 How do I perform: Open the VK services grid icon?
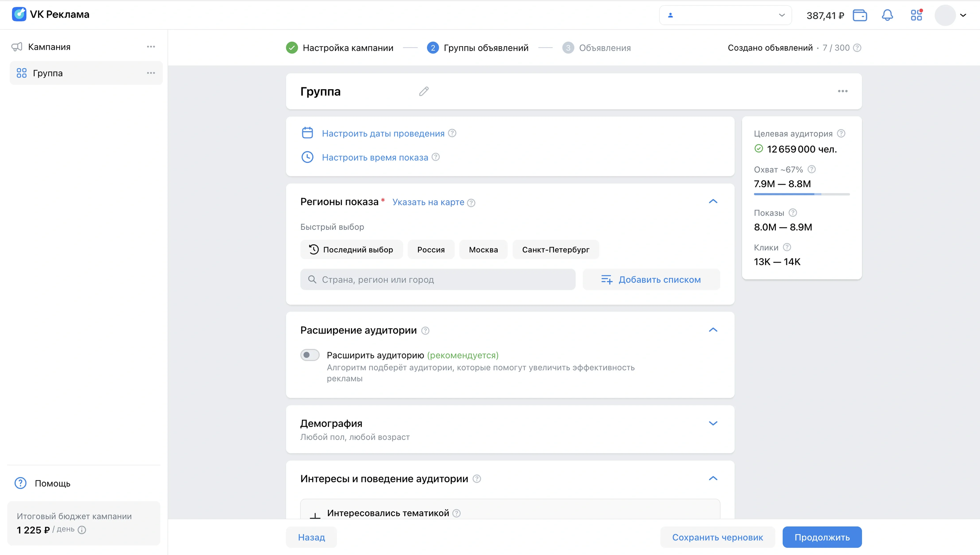coord(916,15)
